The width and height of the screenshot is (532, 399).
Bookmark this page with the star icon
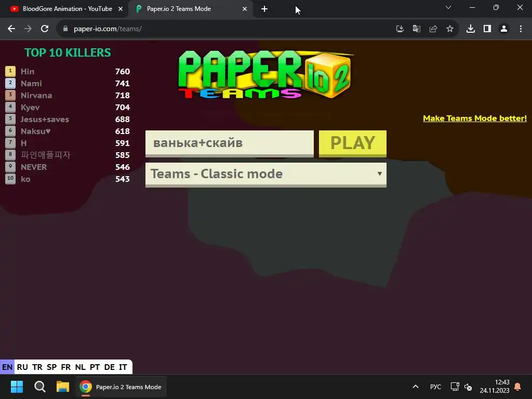[x=449, y=29]
